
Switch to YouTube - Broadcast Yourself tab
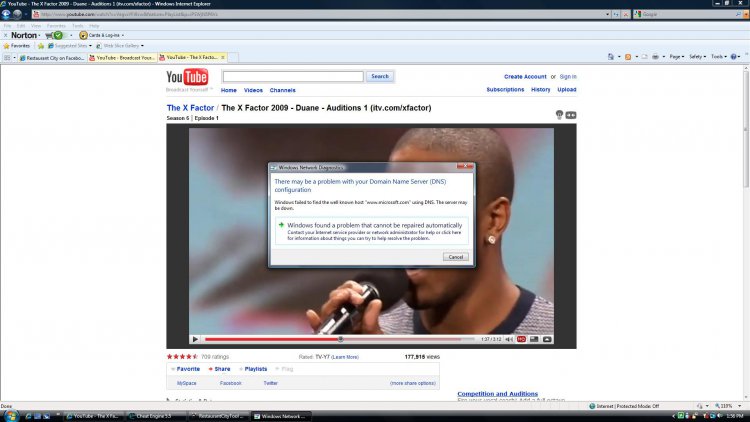coord(122,57)
